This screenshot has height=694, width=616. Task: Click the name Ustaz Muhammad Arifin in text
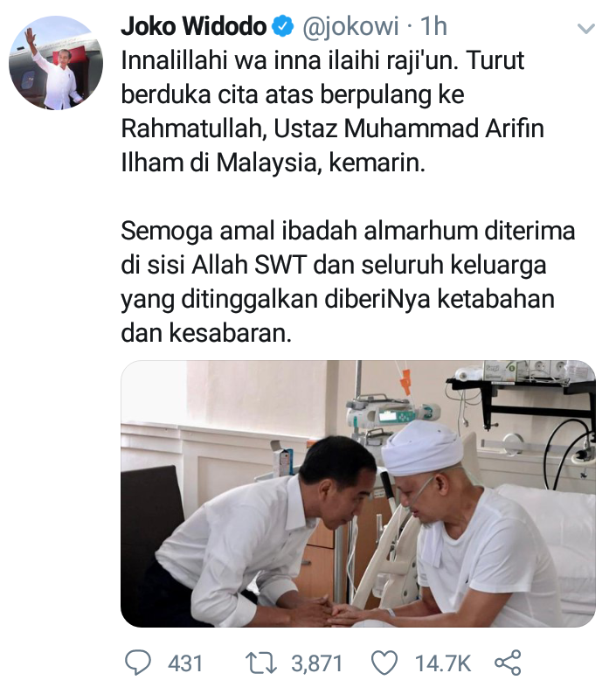pyautogui.click(x=409, y=128)
